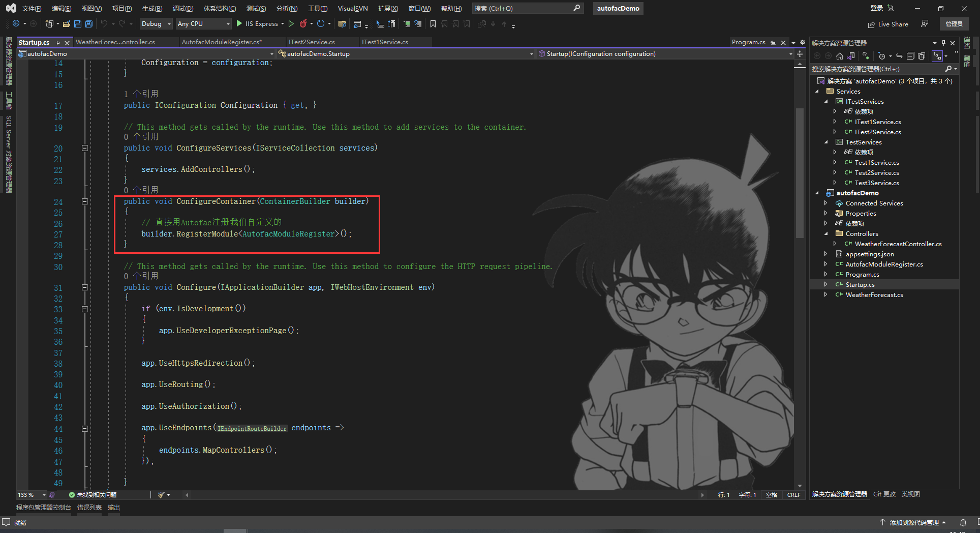
Task: Click the blue restart/refresh browser icon
Action: tap(320, 24)
